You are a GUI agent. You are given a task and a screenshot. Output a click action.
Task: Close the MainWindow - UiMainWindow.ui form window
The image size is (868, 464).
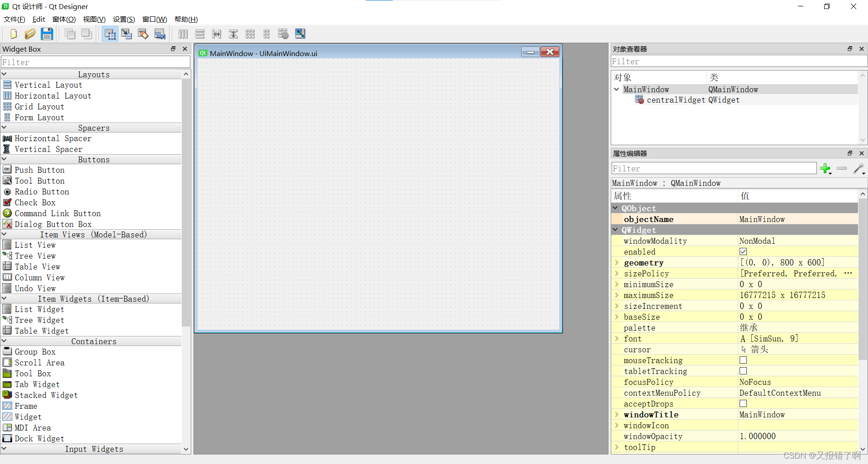[550, 52]
